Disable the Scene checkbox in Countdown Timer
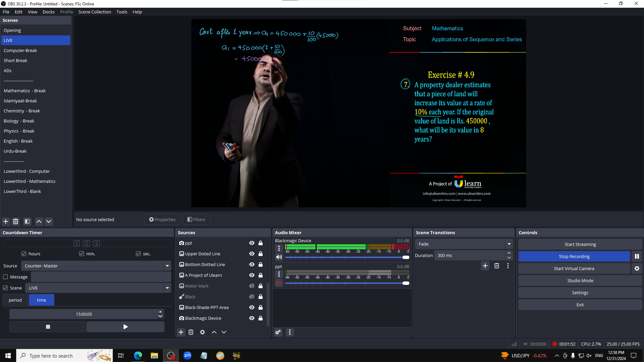 click(5, 288)
